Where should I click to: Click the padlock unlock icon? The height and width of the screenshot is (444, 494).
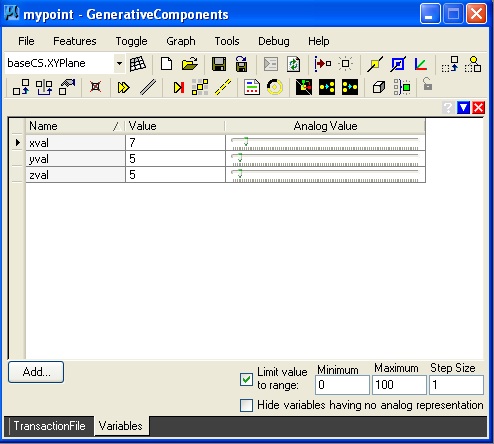[427, 84]
